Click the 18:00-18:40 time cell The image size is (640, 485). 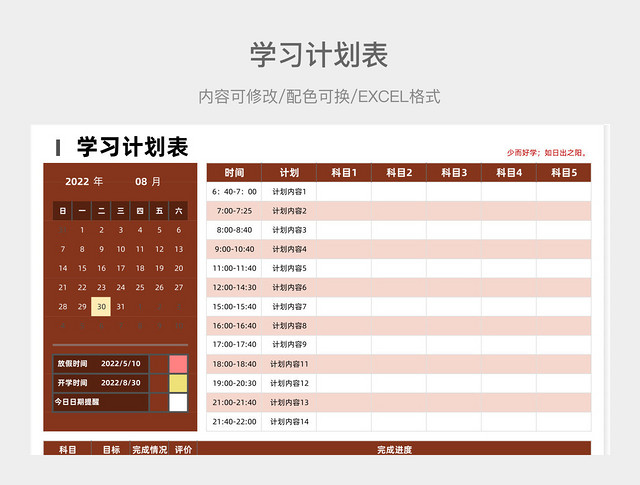pos(234,364)
